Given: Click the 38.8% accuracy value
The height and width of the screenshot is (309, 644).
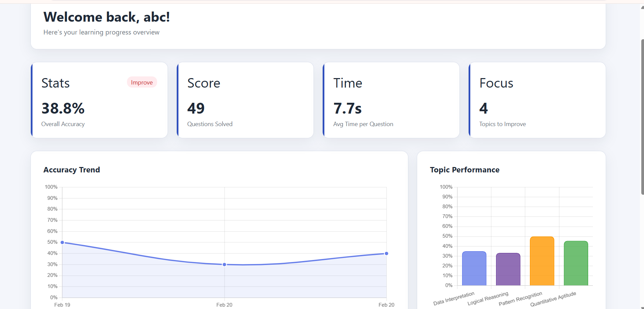Looking at the screenshot, I should pyautogui.click(x=63, y=109).
